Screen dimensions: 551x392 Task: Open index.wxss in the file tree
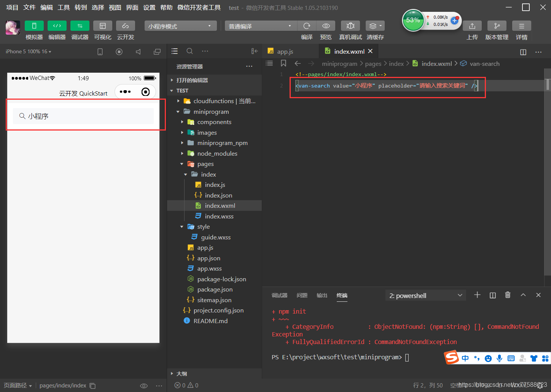[x=214, y=216]
